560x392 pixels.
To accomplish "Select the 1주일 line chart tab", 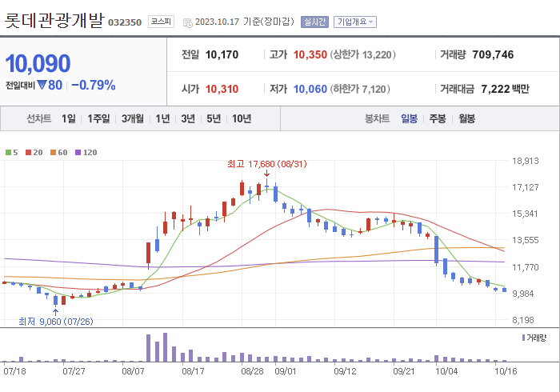I will (x=98, y=118).
